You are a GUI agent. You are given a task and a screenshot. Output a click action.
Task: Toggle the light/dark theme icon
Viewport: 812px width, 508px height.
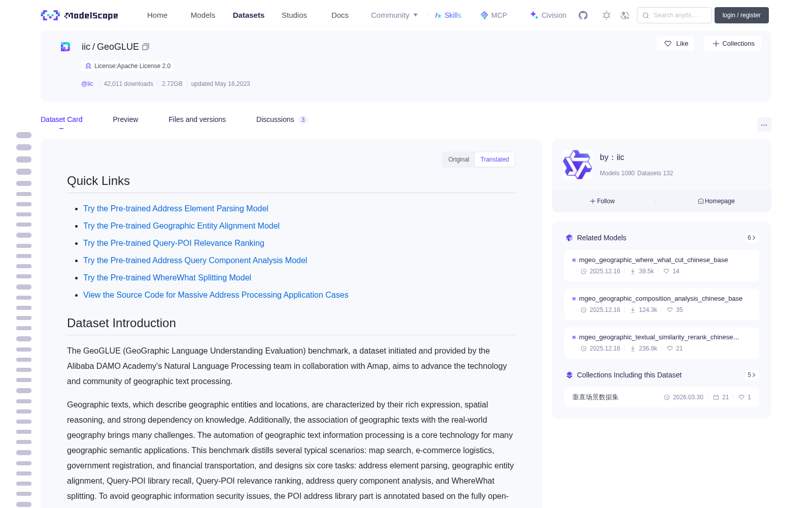click(606, 15)
